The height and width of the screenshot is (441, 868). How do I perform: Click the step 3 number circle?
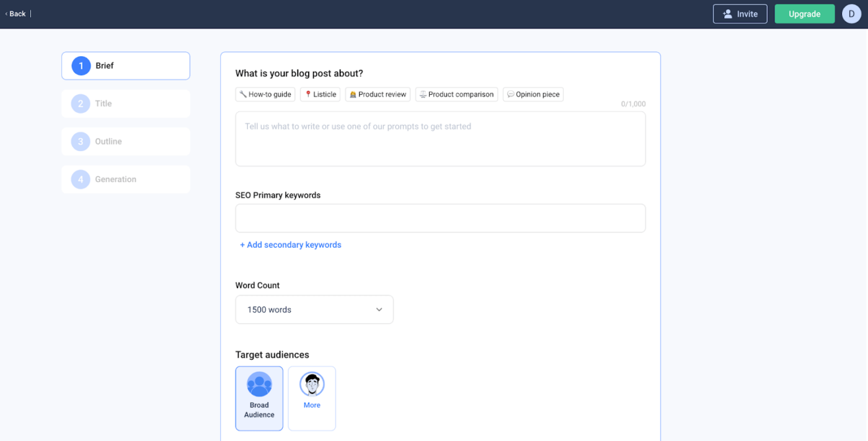[x=81, y=141]
